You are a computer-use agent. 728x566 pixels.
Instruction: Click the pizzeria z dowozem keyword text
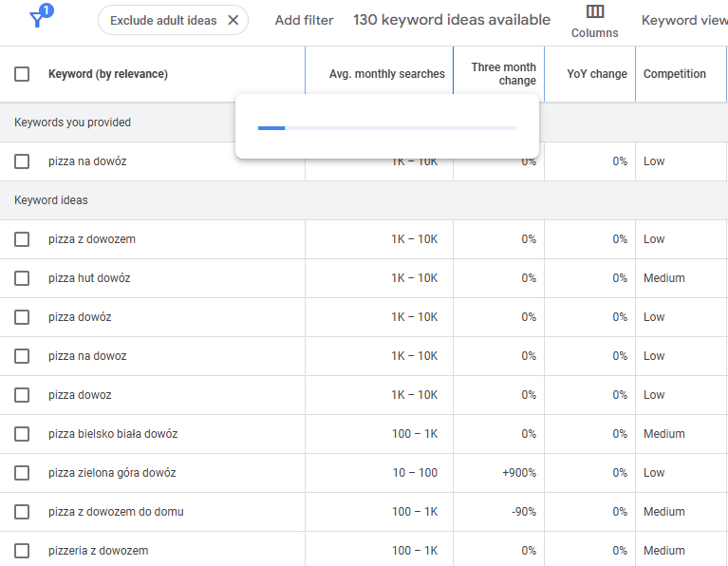pos(98,551)
